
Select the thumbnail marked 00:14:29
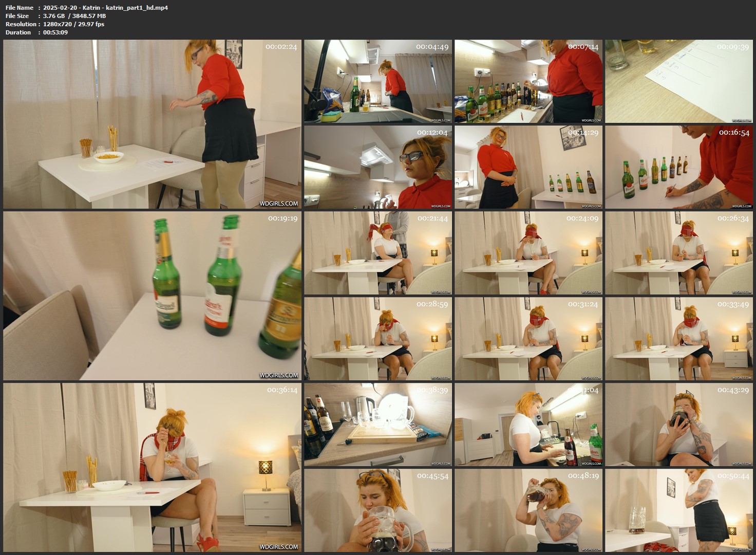[x=528, y=167]
